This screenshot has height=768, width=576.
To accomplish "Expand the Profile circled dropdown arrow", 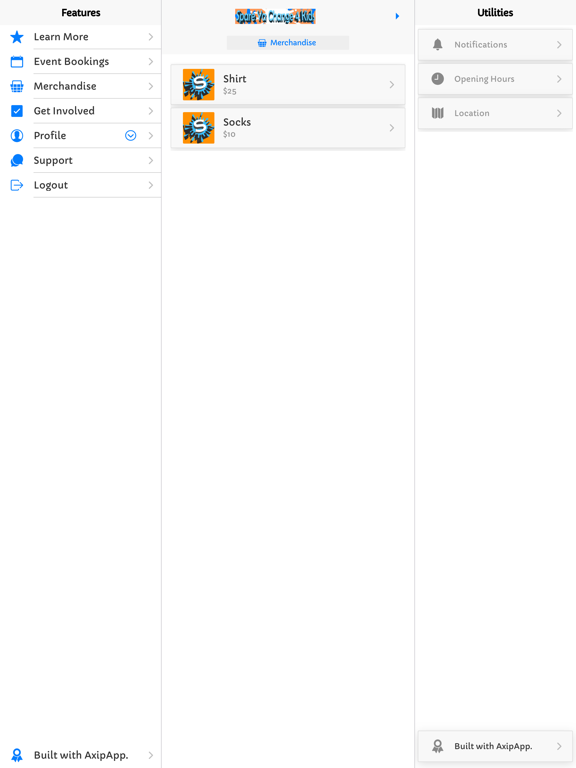I will (131, 136).
